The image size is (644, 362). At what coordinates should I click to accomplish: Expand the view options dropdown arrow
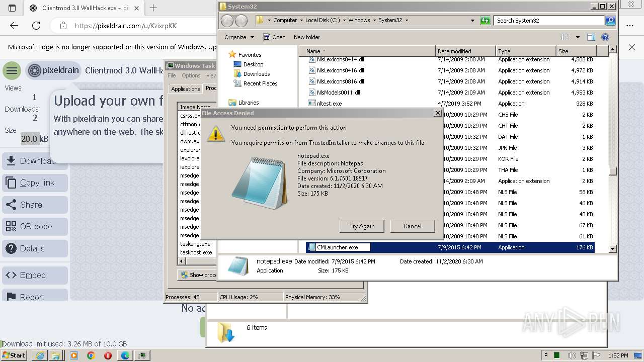point(578,37)
